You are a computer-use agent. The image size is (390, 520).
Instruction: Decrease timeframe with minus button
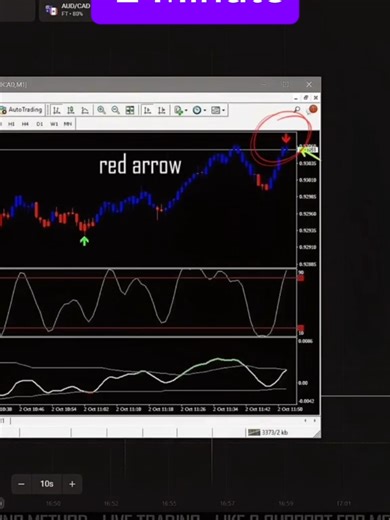(x=21, y=484)
